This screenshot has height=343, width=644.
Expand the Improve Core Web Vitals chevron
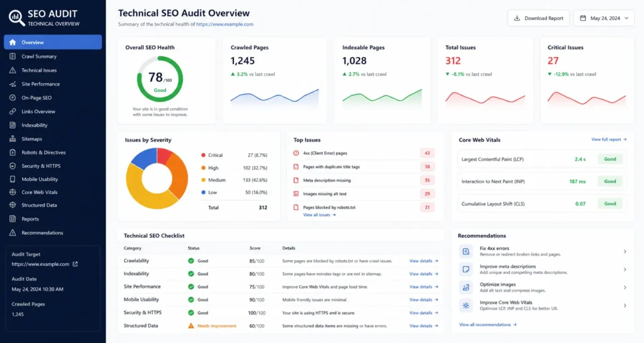coord(625,306)
